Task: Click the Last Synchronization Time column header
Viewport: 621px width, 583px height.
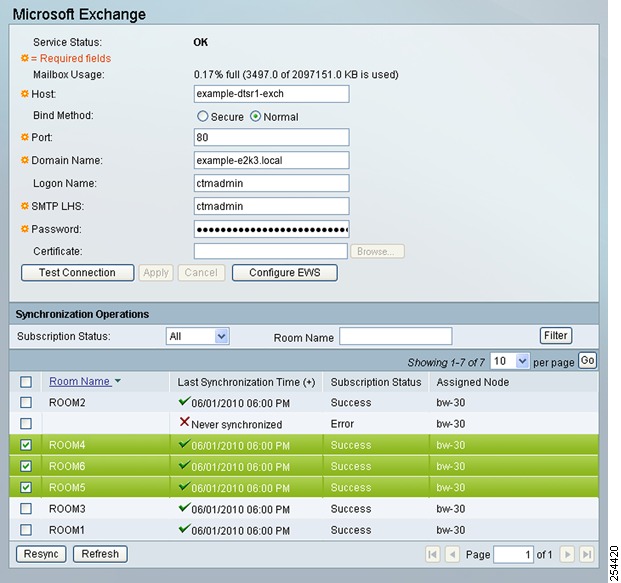Action: click(x=246, y=382)
